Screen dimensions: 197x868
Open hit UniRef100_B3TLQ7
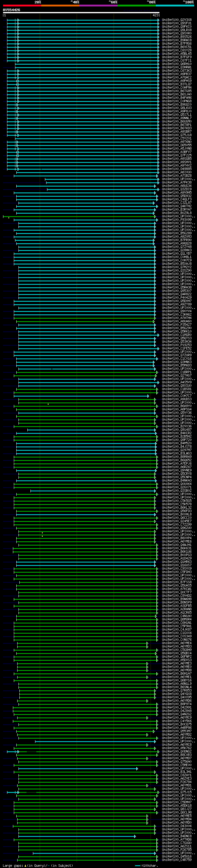click(177, 84)
